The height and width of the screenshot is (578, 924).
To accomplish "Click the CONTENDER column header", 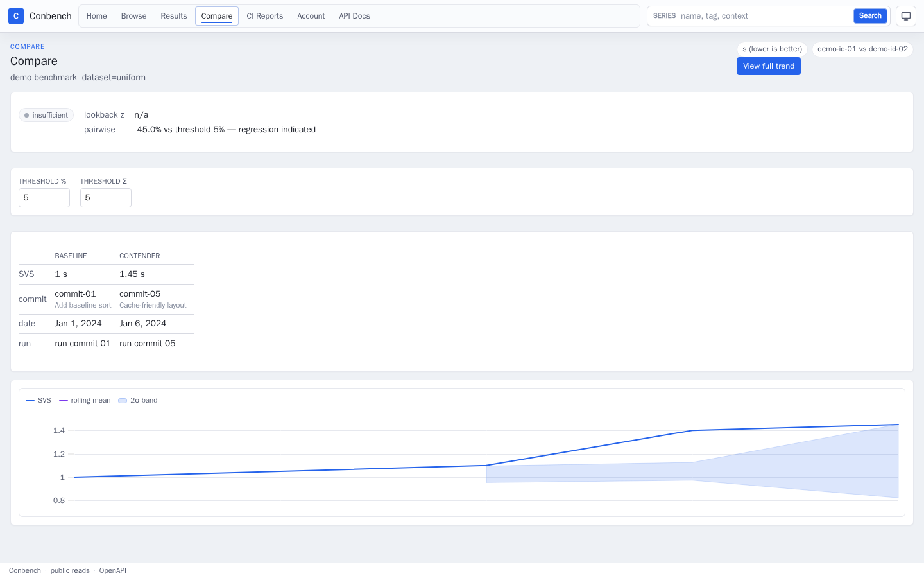I will [140, 256].
